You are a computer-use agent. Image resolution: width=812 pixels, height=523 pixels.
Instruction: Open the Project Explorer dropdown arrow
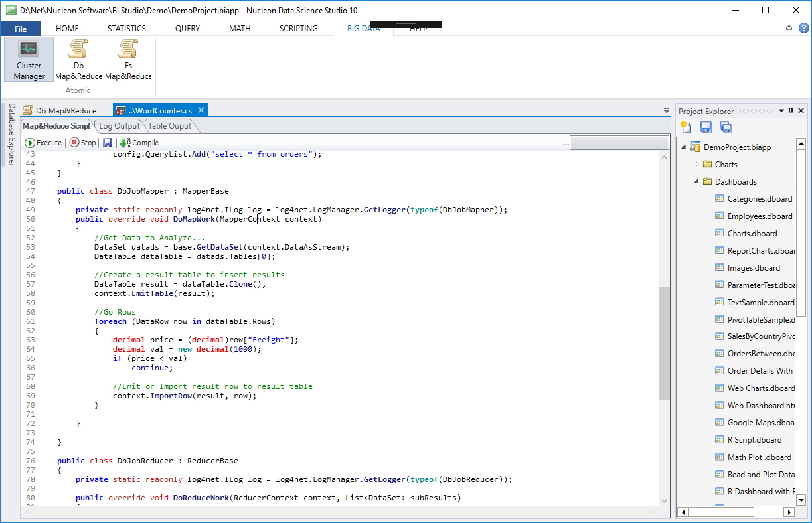pos(781,111)
